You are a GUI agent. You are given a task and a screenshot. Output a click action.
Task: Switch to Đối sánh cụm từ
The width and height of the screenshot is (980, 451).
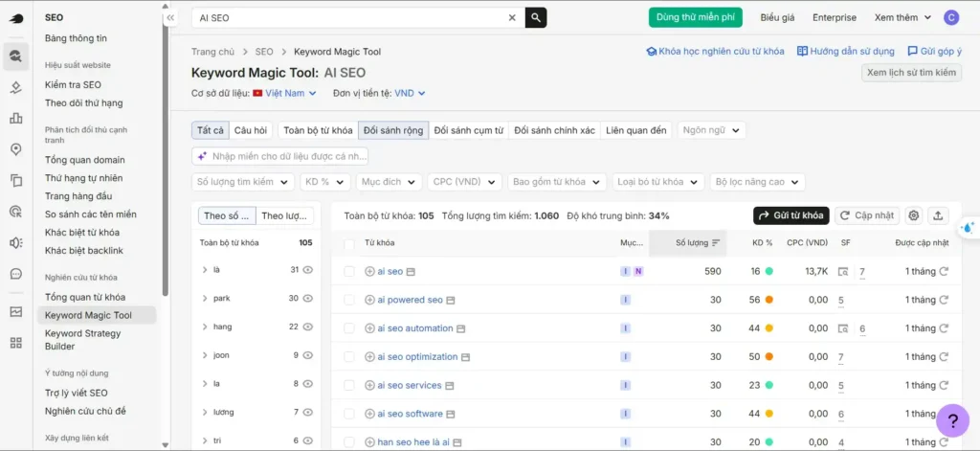click(x=469, y=130)
